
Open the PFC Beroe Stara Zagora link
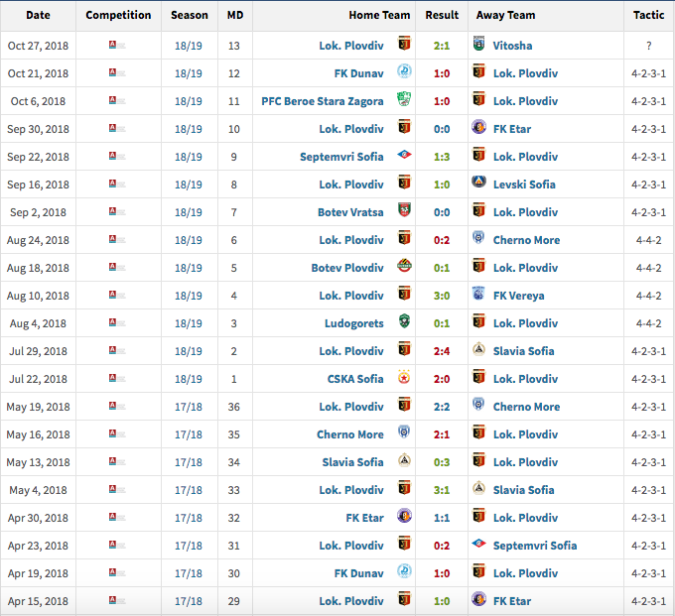(322, 101)
